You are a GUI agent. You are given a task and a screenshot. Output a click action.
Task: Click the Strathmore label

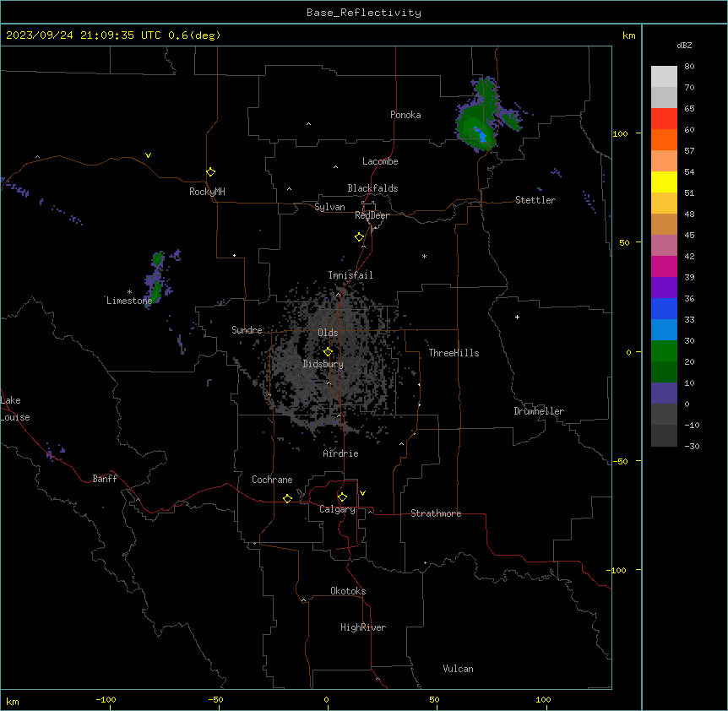[x=436, y=513]
